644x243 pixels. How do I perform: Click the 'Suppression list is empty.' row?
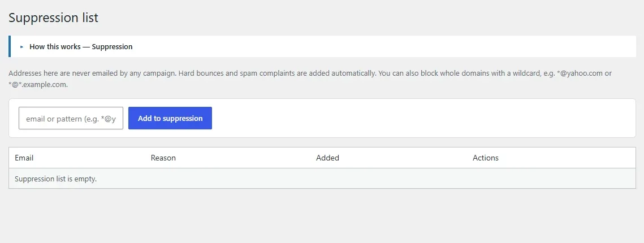point(322,179)
